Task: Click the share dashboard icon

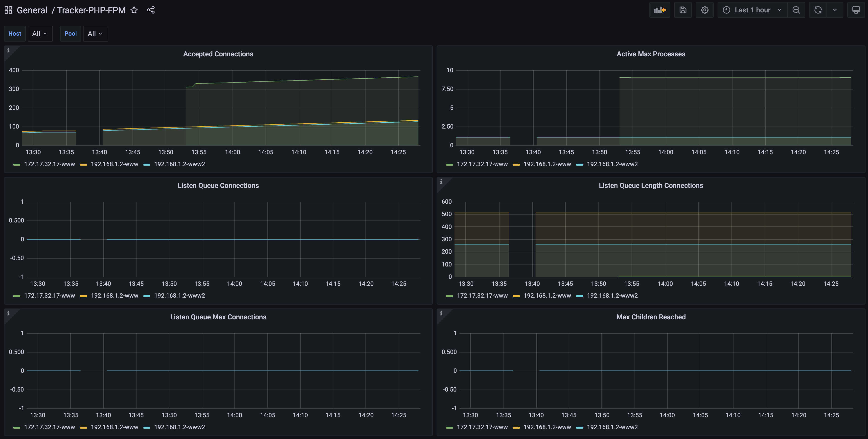Action: tap(151, 10)
